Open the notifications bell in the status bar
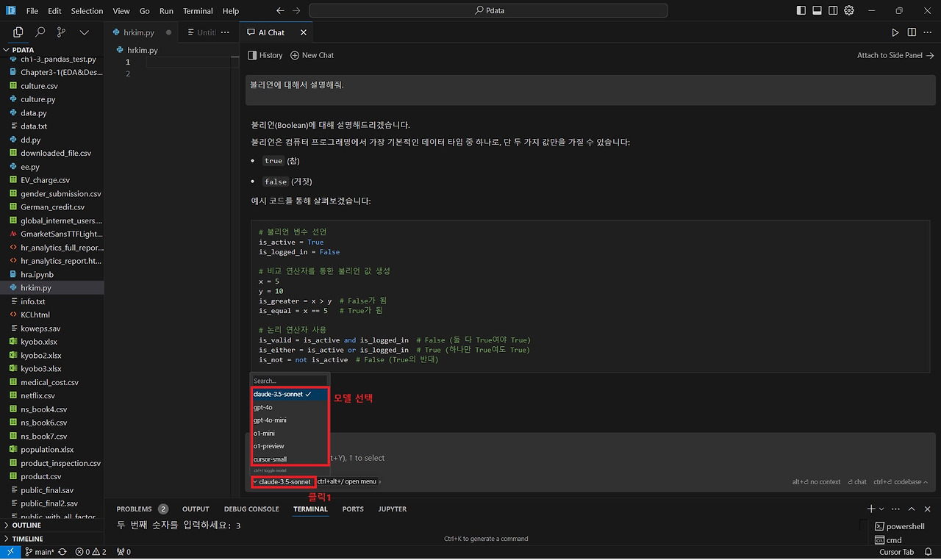The image size is (941, 560). pyautogui.click(x=929, y=552)
